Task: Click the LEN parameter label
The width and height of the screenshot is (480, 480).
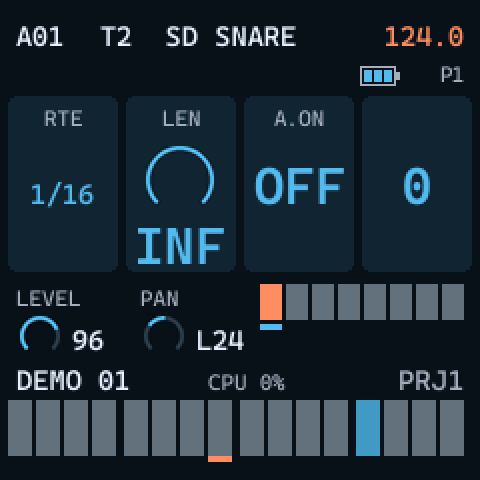Action: pos(181,118)
